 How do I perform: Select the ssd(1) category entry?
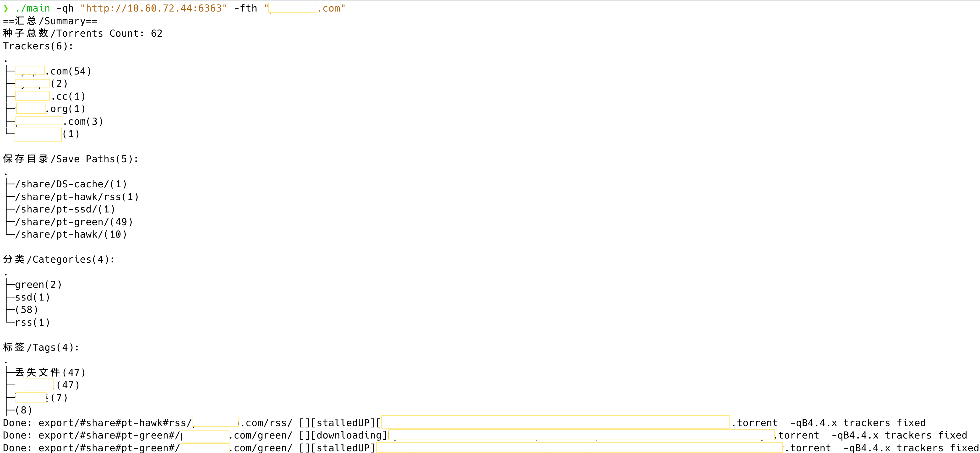coord(32,297)
